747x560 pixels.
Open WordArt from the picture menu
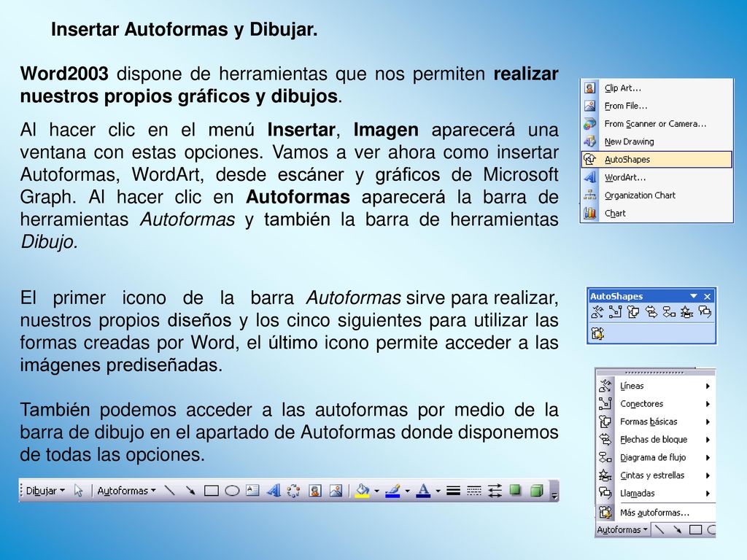(x=657, y=177)
